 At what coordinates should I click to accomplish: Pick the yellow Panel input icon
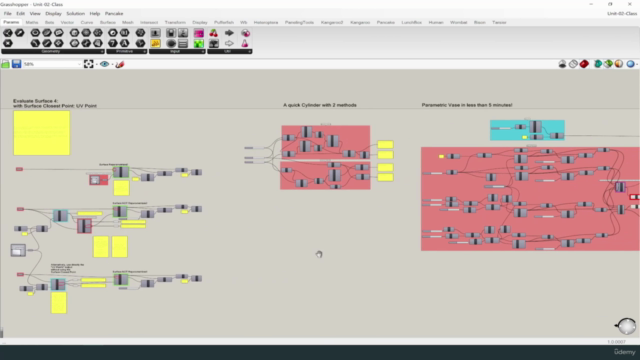[156, 43]
